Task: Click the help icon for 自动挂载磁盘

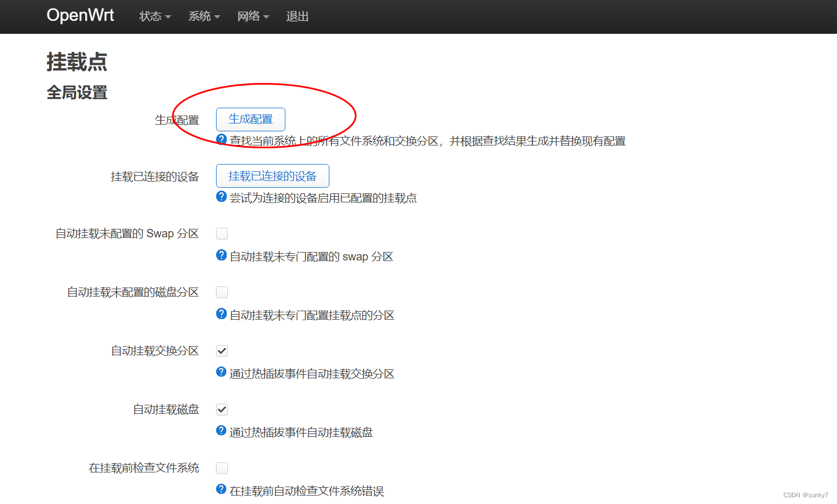Action: click(x=221, y=431)
